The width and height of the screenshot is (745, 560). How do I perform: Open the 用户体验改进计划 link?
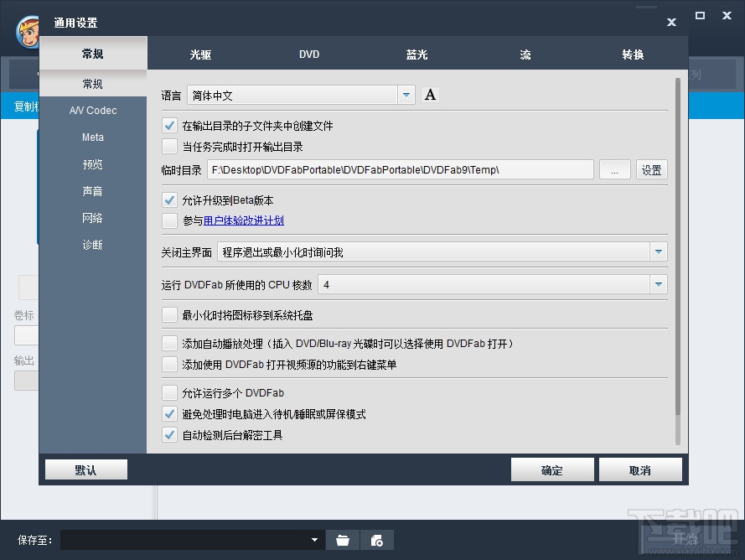pyautogui.click(x=243, y=220)
